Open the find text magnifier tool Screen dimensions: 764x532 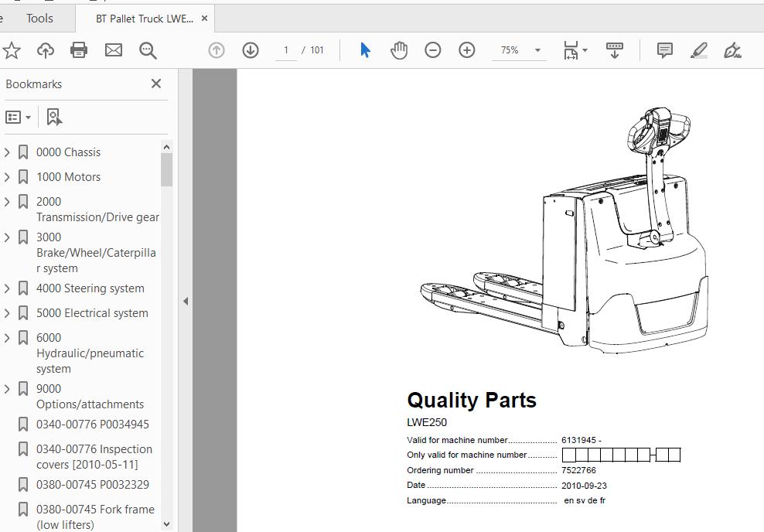148,50
